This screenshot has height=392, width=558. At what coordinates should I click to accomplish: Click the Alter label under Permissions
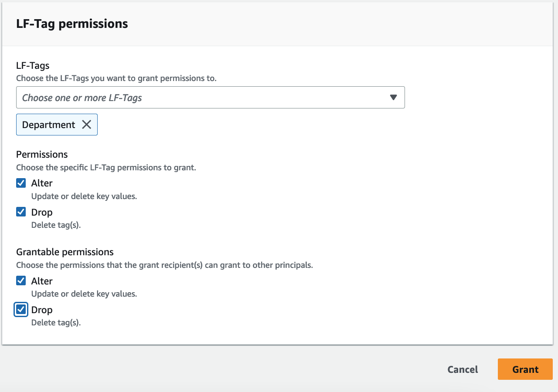click(x=42, y=183)
